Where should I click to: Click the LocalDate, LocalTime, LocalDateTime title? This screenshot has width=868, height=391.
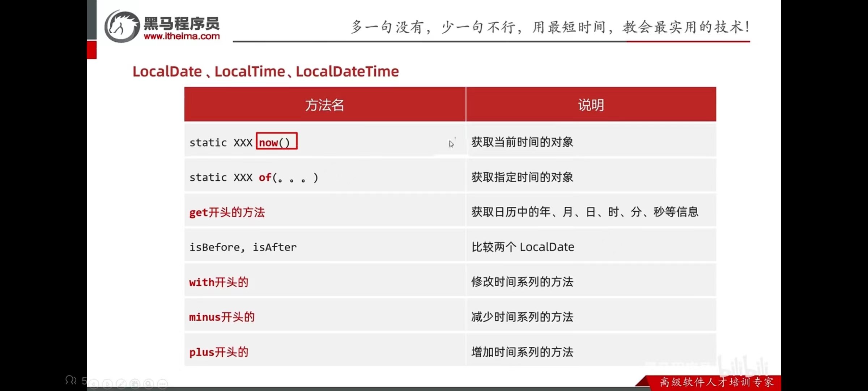coord(265,71)
